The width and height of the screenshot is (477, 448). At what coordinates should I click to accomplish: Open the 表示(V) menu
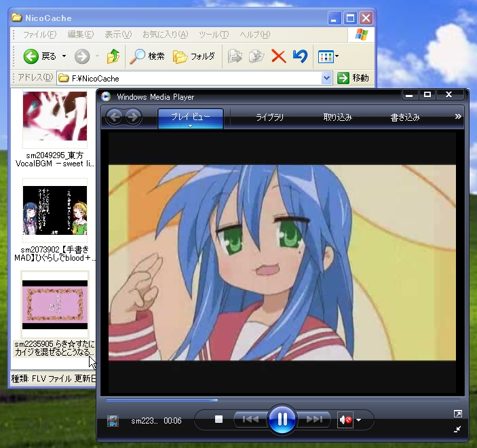click(x=118, y=35)
